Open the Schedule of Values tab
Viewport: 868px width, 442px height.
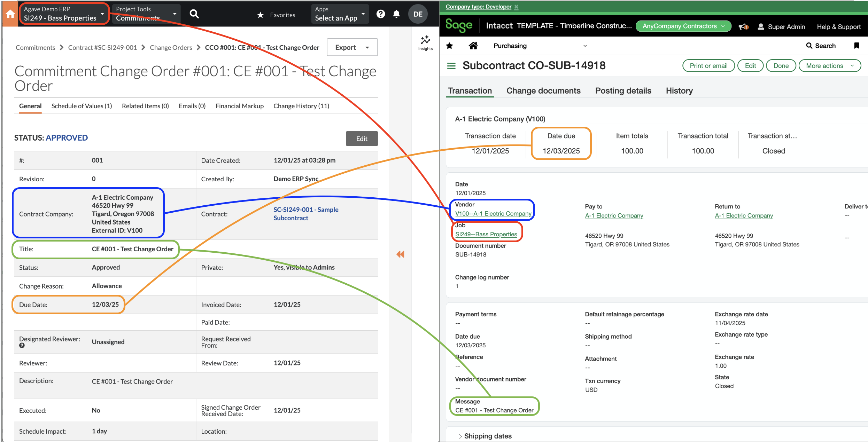(81, 106)
